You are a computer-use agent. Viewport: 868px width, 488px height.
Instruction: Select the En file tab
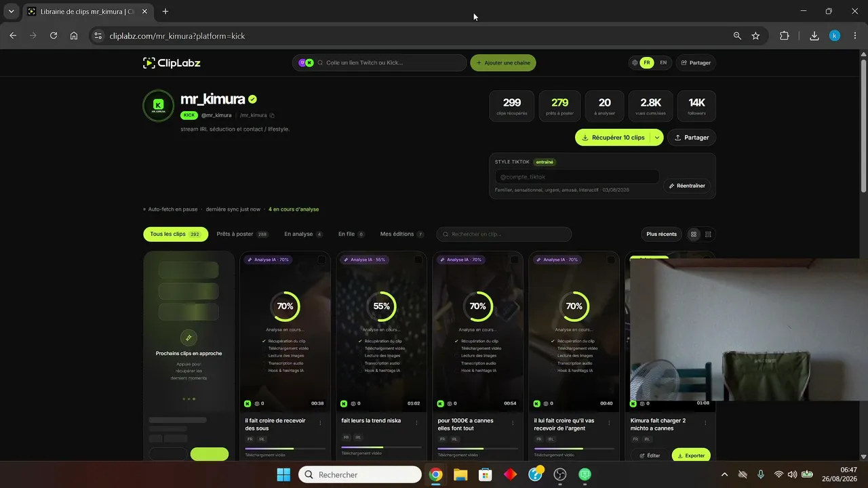(x=351, y=235)
